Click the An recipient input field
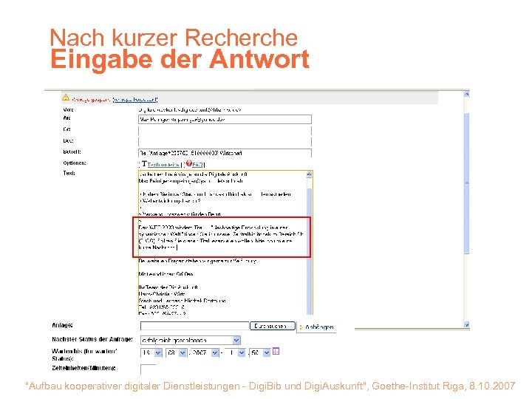Screen dimensions: 532x399 pos(225,120)
